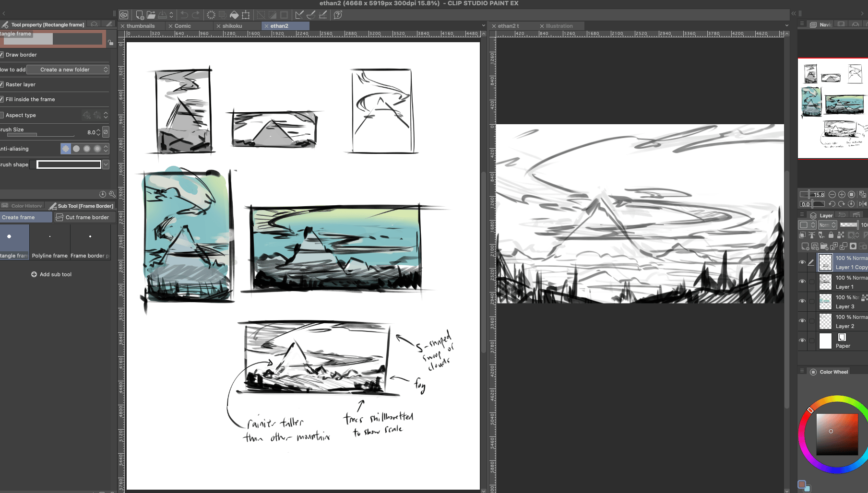The width and height of the screenshot is (868, 493).
Task: Switch to the Cut frame border tab
Action: (x=83, y=217)
